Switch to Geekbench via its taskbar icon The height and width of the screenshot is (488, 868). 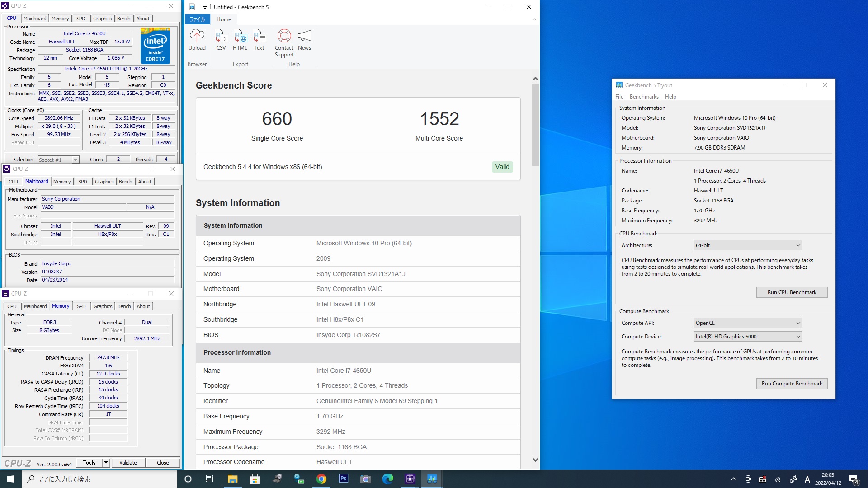(432, 479)
